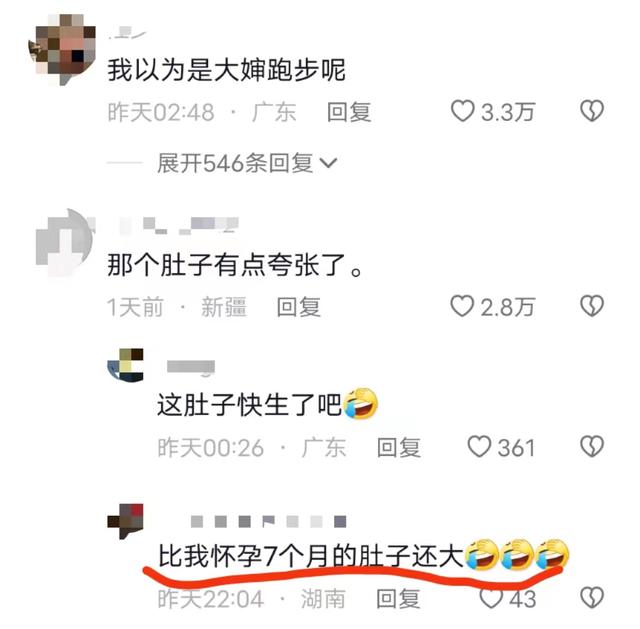
Task: Click the chevron next to 展开546条回复
Action: [328, 163]
